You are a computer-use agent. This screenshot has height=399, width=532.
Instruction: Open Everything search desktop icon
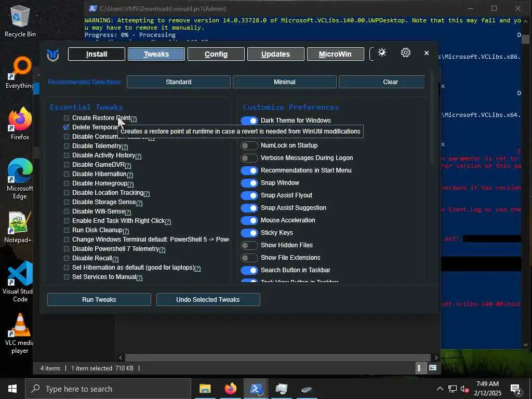coord(20,73)
